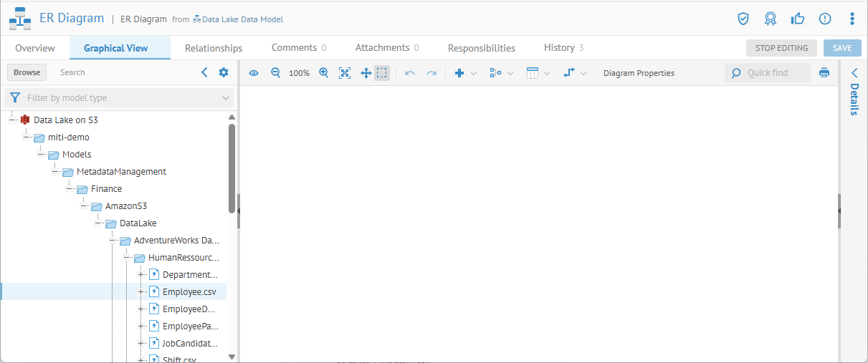Click the shield checkmark icon
The image size is (868, 363).
(743, 19)
